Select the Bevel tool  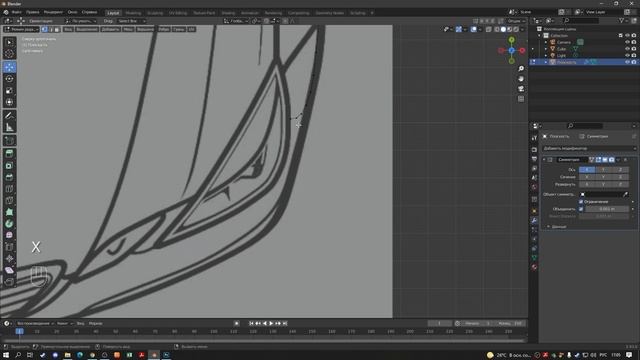9,177
